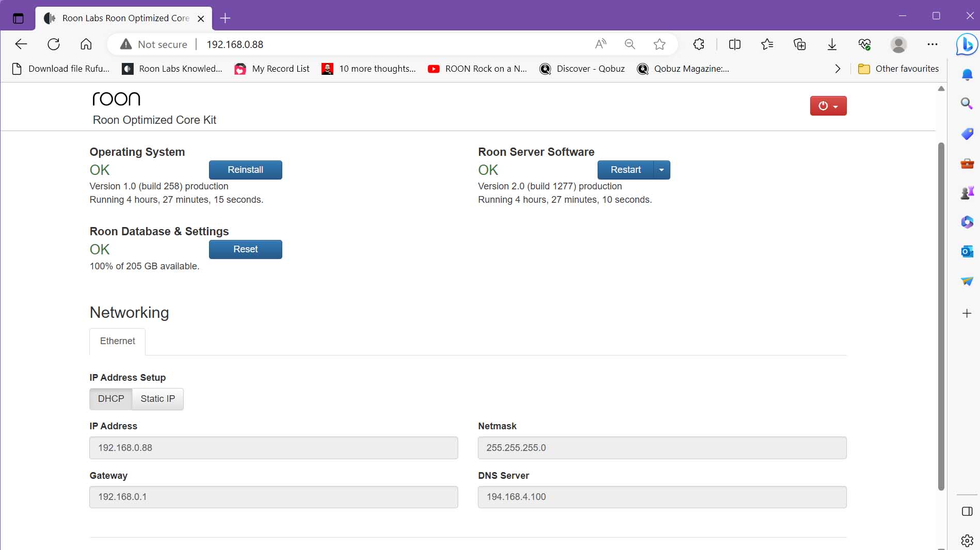Click the address bar showing 192.168.0.88
Screen dimensions: 980x550
(392, 44)
